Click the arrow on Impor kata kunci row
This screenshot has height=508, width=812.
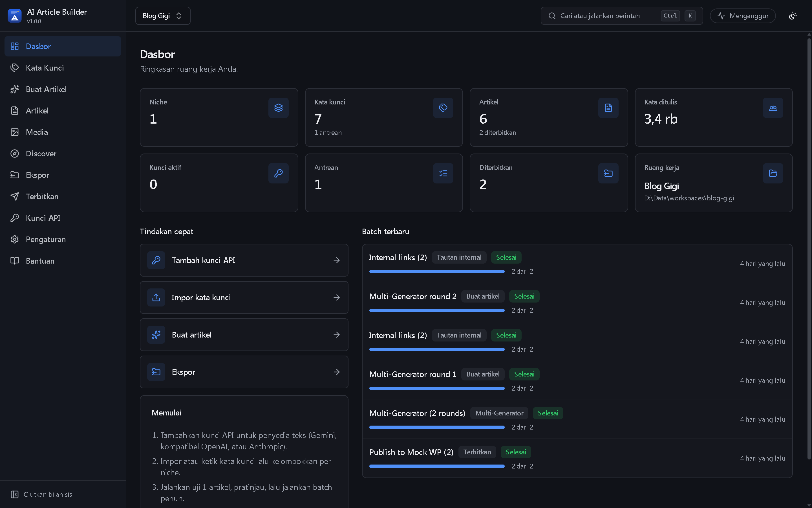click(337, 298)
